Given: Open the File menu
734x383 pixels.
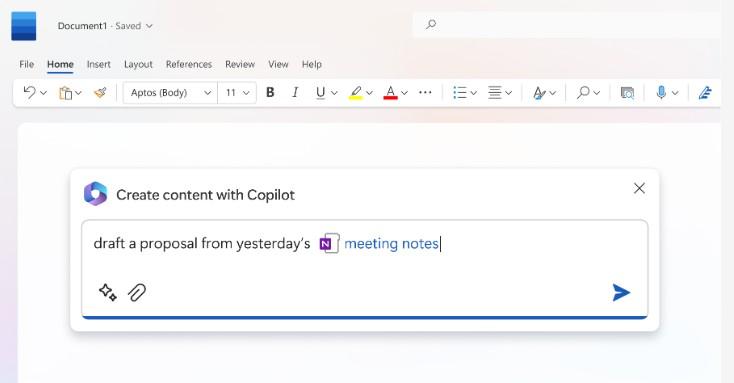Looking at the screenshot, I should point(27,64).
